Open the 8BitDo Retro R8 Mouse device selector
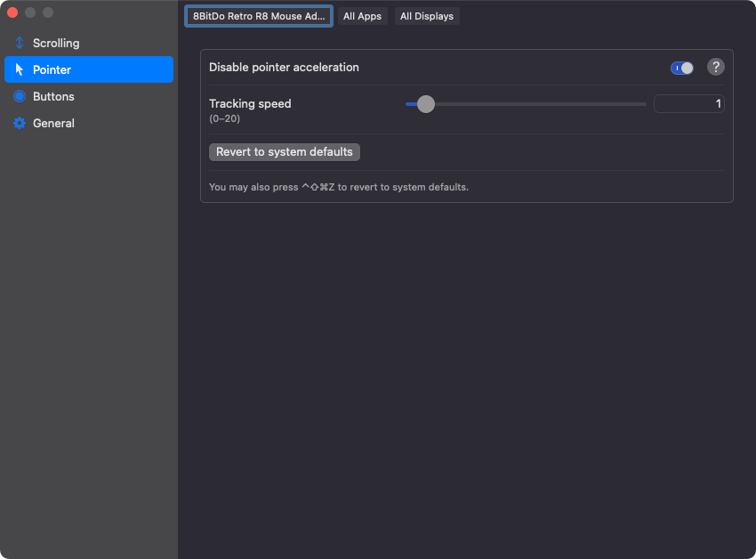756x559 pixels. pyautogui.click(x=259, y=16)
